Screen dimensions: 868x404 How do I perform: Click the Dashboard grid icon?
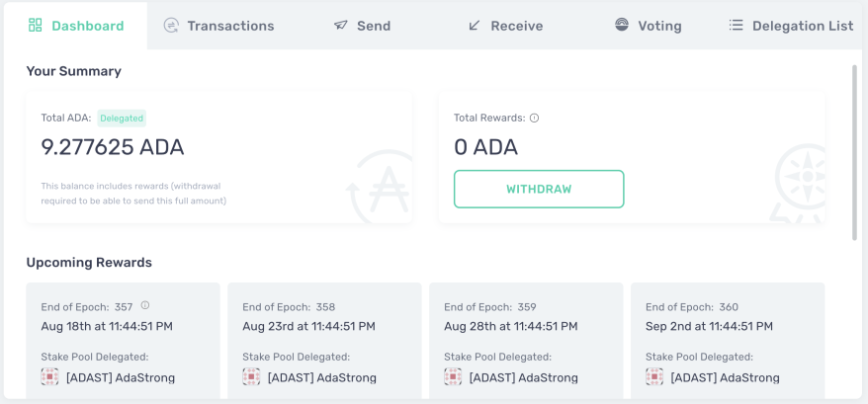click(36, 25)
